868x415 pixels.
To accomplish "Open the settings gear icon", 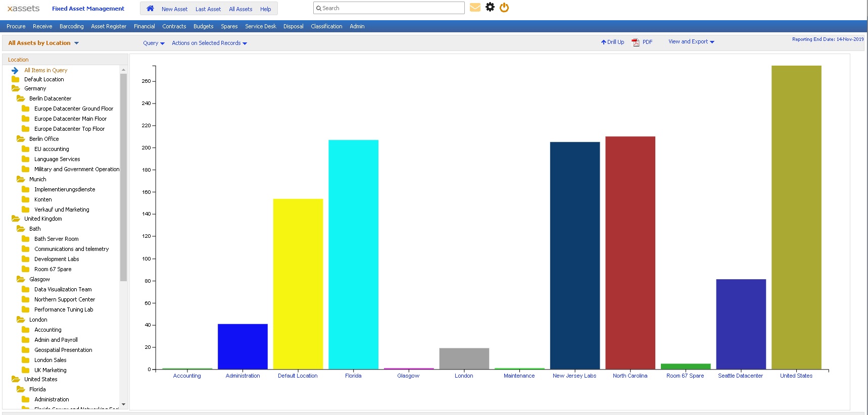I will (490, 7).
